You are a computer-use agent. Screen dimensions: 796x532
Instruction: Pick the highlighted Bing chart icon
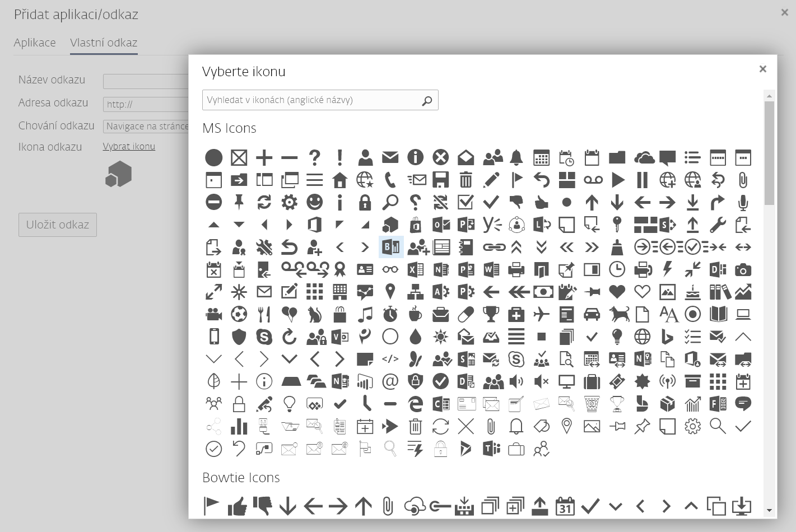point(391,247)
